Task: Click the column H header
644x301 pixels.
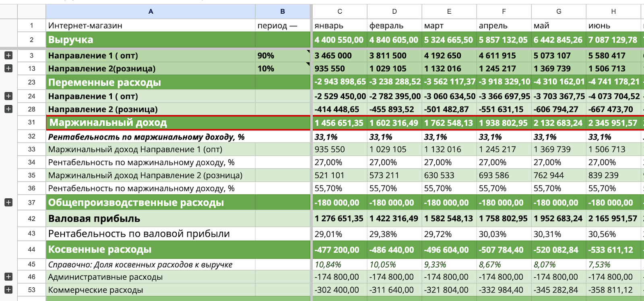Action: tap(613, 12)
